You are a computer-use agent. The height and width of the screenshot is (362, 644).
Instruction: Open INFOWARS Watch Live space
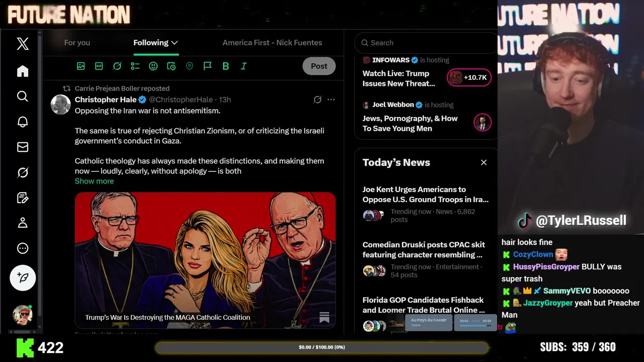(x=398, y=78)
